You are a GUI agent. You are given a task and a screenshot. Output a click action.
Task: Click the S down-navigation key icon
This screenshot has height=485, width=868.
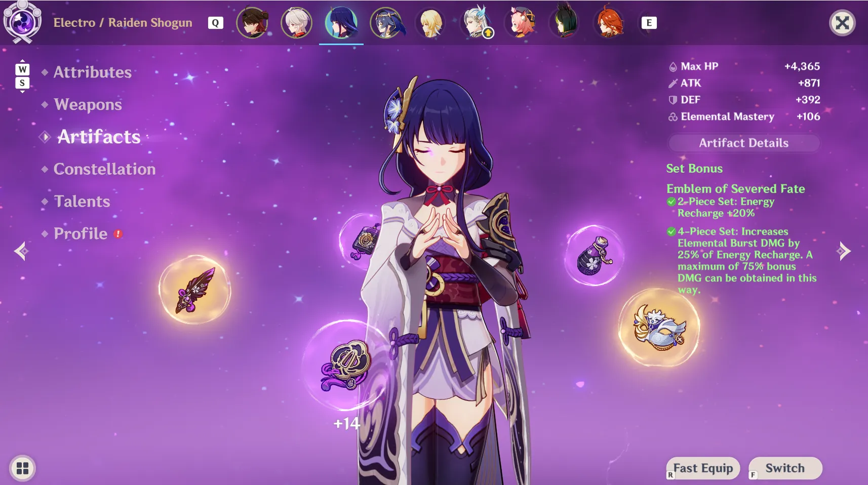point(22,83)
